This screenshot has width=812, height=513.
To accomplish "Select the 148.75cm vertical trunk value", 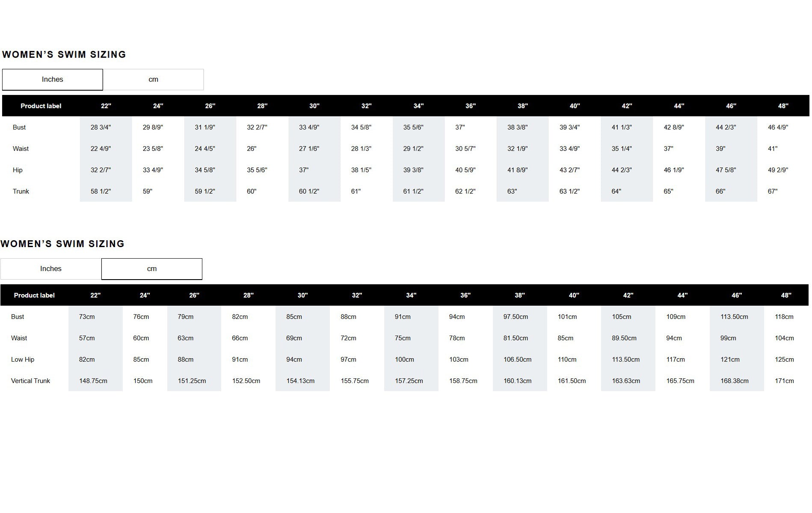I will pos(93,381).
